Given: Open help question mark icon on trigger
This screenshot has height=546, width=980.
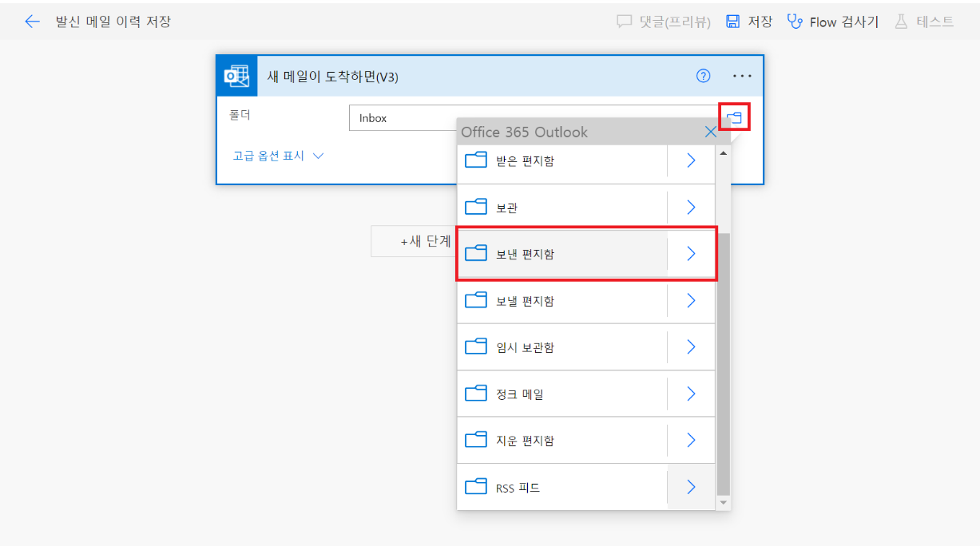Looking at the screenshot, I should click(703, 76).
